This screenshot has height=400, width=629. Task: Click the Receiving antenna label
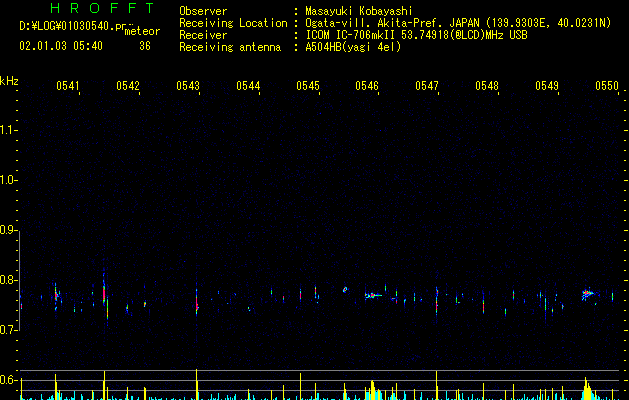coord(230,47)
